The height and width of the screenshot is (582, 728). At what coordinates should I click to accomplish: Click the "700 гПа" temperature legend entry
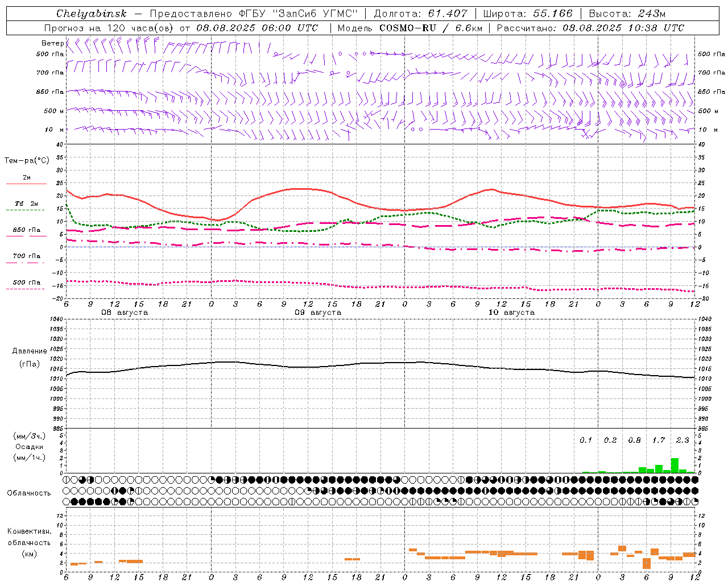point(27,256)
